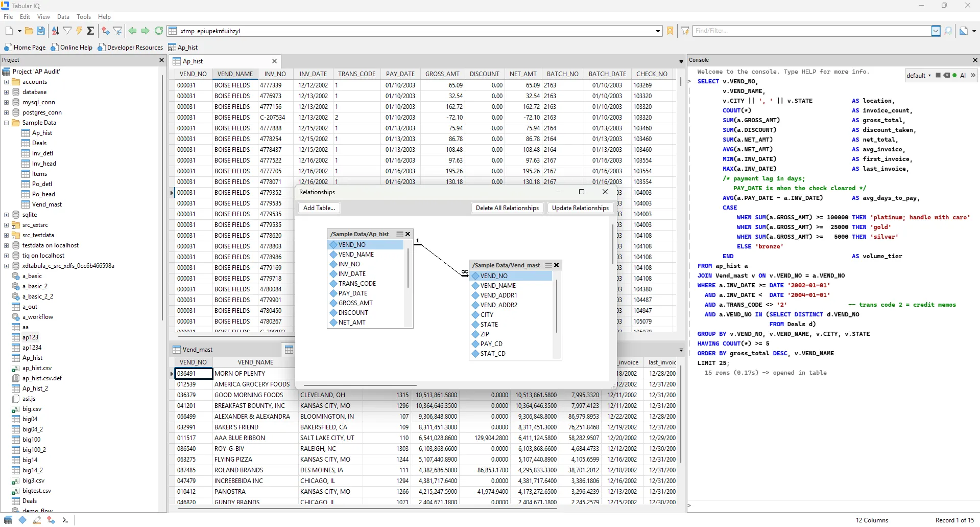The width and height of the screenshot is (980, 527).
Task: Open the Developer Resources link
Action: click(130, 47)
